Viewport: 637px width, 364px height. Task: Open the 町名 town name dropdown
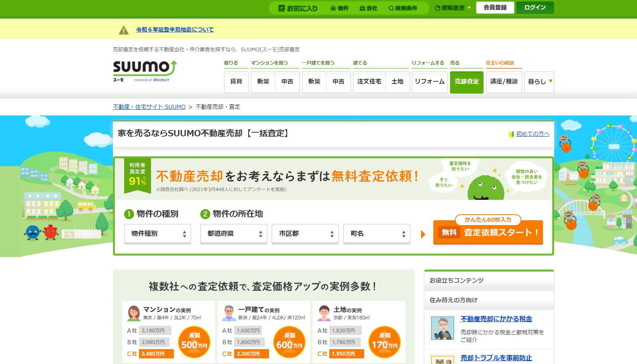pos(376,234)
